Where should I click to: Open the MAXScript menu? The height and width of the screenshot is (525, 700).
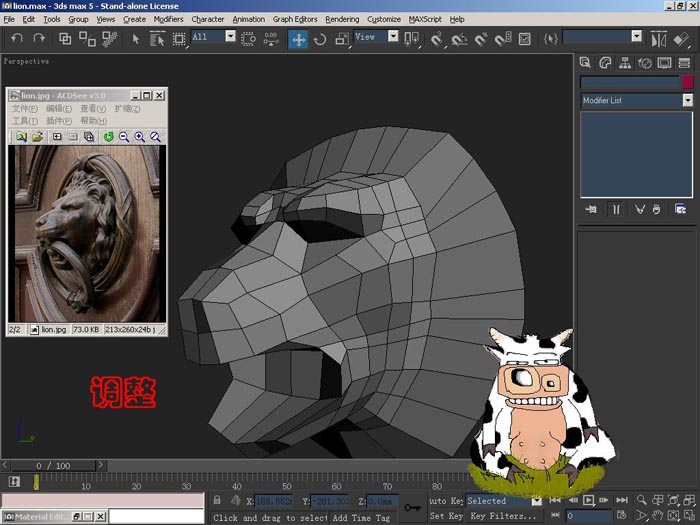[425, 19]
